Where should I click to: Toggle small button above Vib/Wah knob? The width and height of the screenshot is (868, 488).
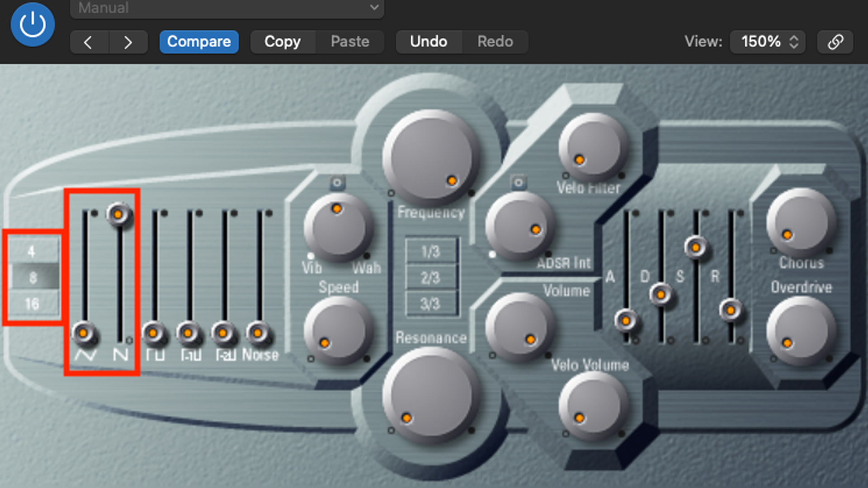pyautogui.click(x=337, y=183)
